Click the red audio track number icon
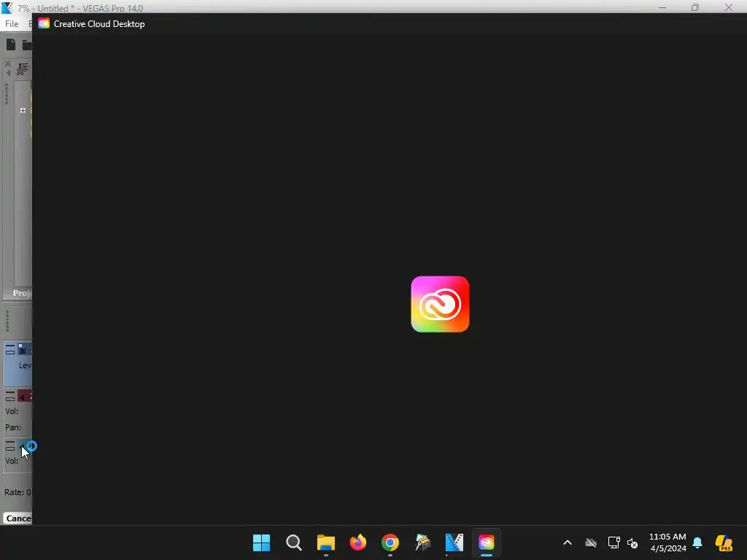Screen dimensions: 747x560 25,396
